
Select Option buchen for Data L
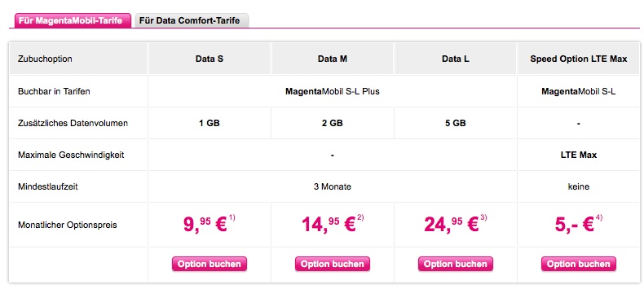tap(456, 264)
